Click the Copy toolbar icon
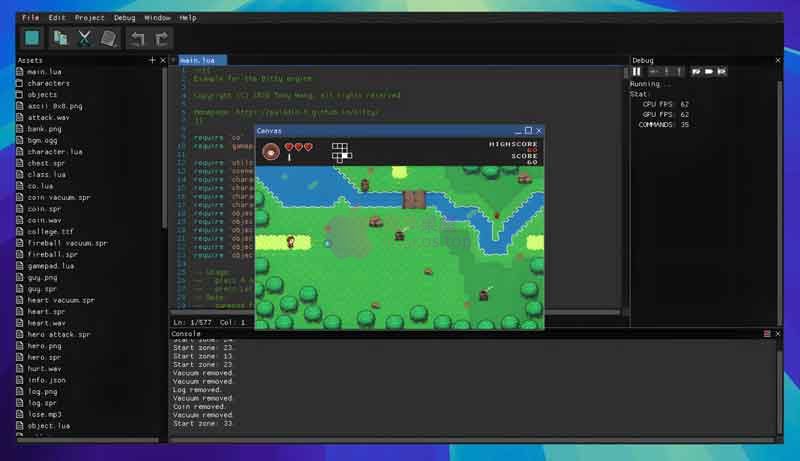Viewport: 800px width, 461px height. 60,38
